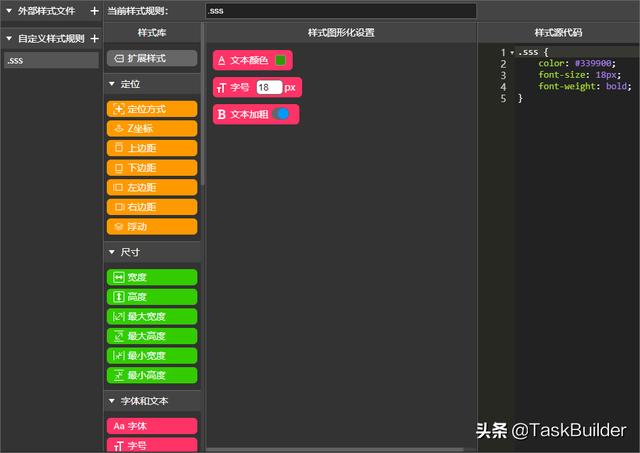Image resolution: width=640 pixels, height=453 pixels.
Task: Toggle the 文本加粗 bold switch
Action: click(x=280, y=114)
